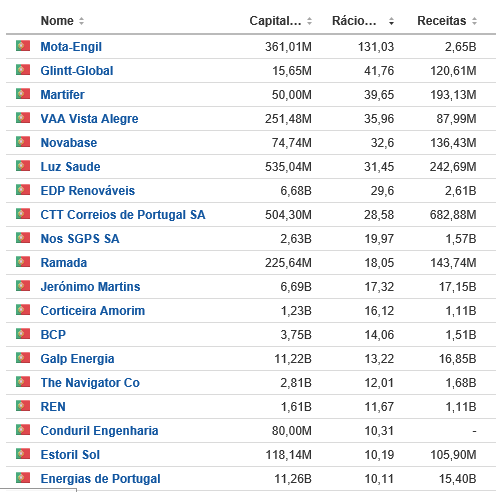Viewport: 496px width, 492px height.
Task: Select Glintt-Global revenue 120,61M
Action: click(x=453, y=71)
